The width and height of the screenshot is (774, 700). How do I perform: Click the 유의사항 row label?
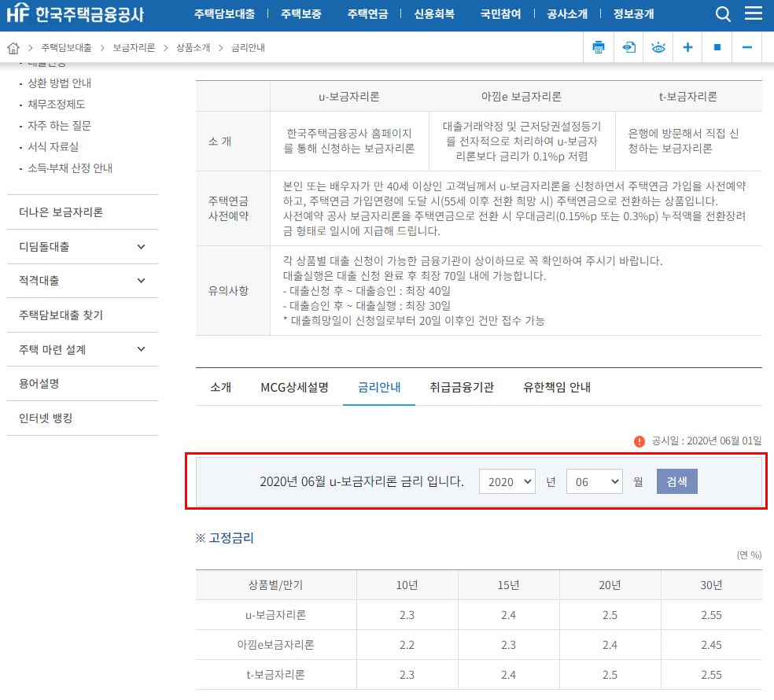pos(233,291)
